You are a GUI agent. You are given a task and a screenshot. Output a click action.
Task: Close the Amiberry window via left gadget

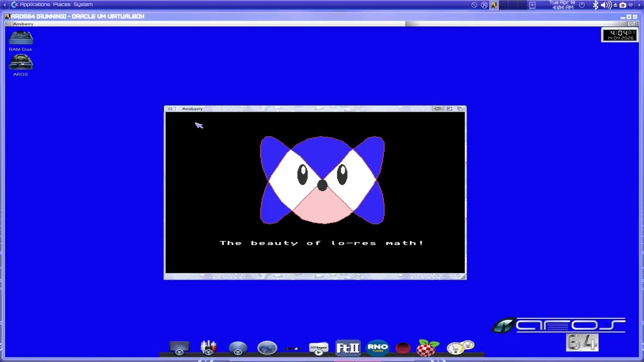point(170,109)
